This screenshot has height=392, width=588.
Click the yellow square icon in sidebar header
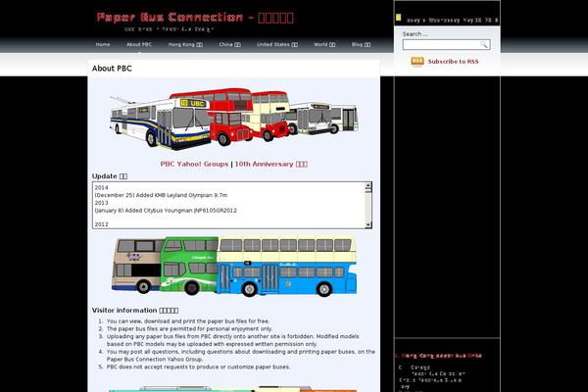pos(398,18)
